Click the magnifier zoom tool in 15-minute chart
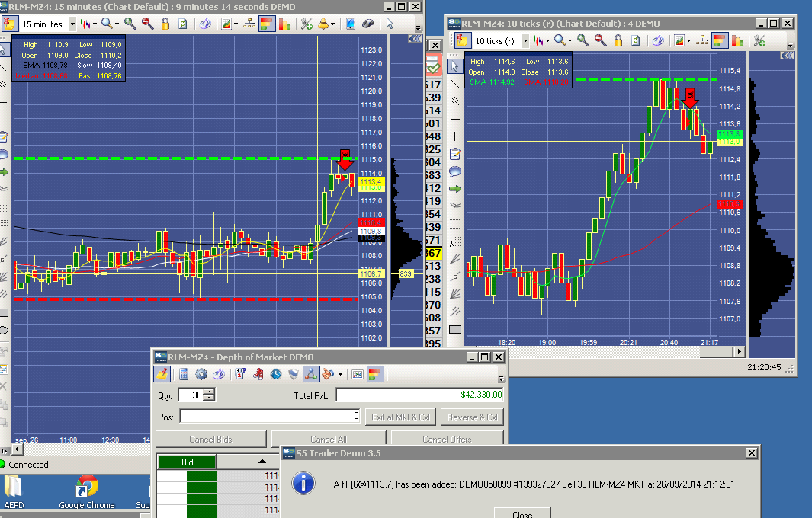The height and width of the screenshot is (518, 812). 107,24
